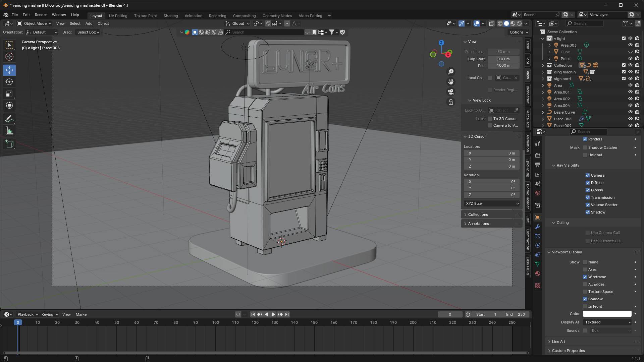This screenshot has width=644, height=362.
Task: Open the XYZ Euler rotation mode dropdown
Action: tap(492, 203)
